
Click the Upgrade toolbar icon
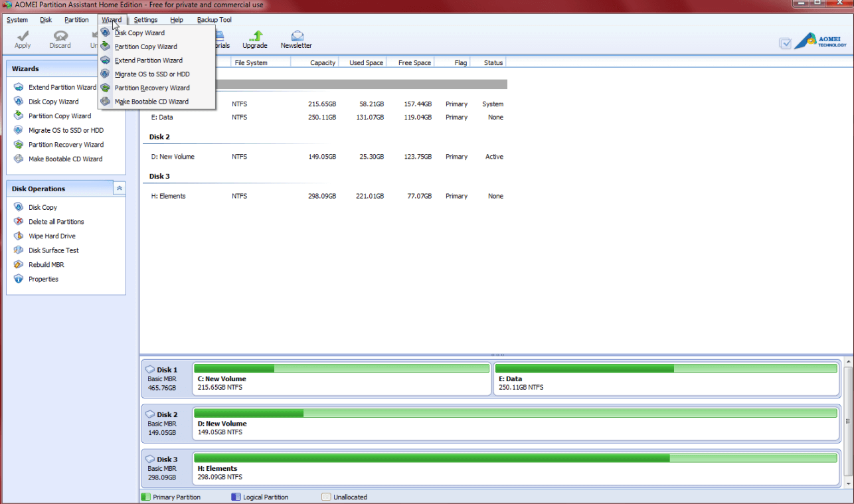pyautogui.click(x=255, y=36)
